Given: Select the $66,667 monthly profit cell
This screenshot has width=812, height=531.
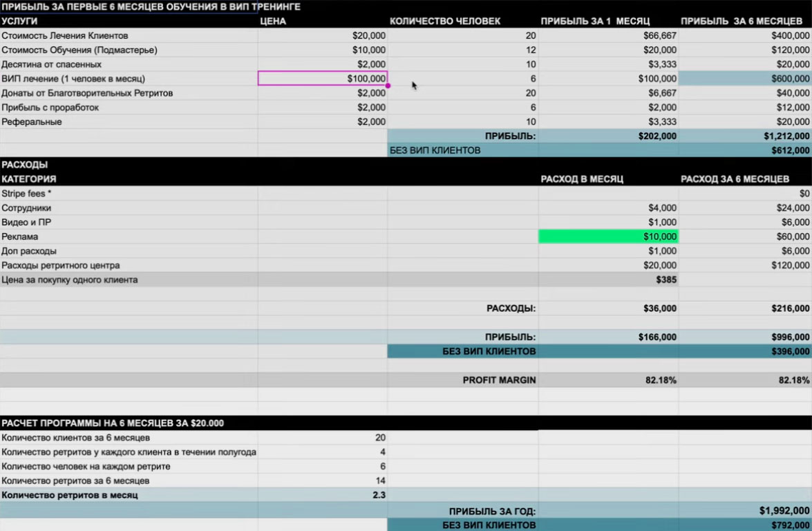Looking at the screenshot, I should pos(609,35).
